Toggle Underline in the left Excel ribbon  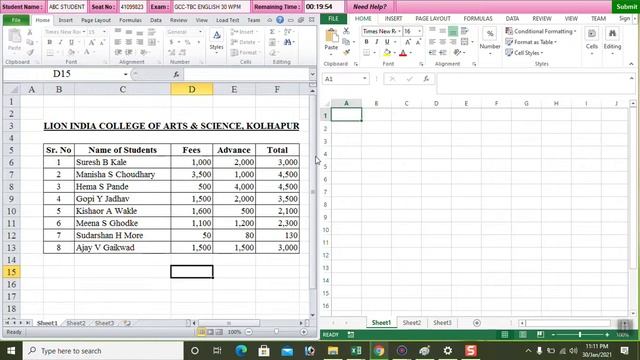click(x=71, y=42)
